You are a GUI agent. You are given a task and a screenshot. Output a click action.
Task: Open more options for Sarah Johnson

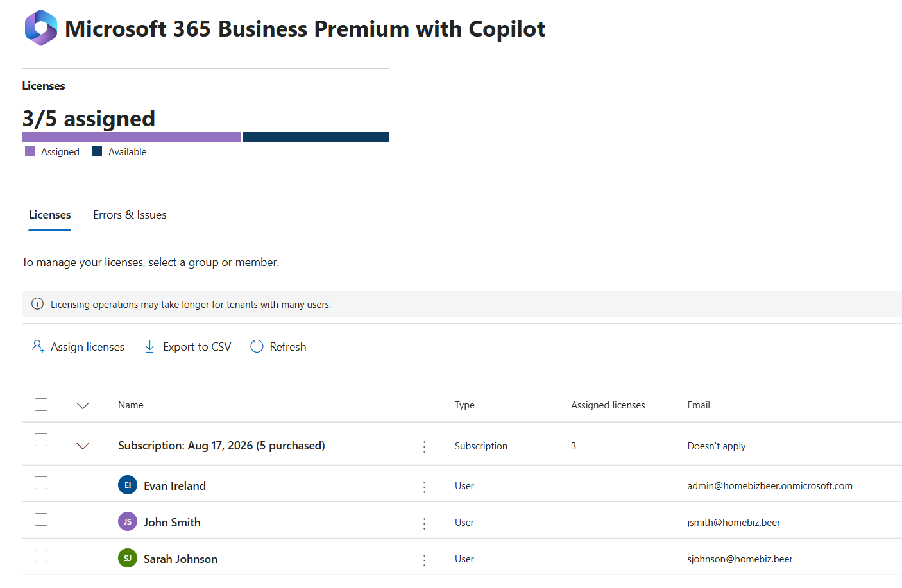pyautogui.click(x=424, y=560)
